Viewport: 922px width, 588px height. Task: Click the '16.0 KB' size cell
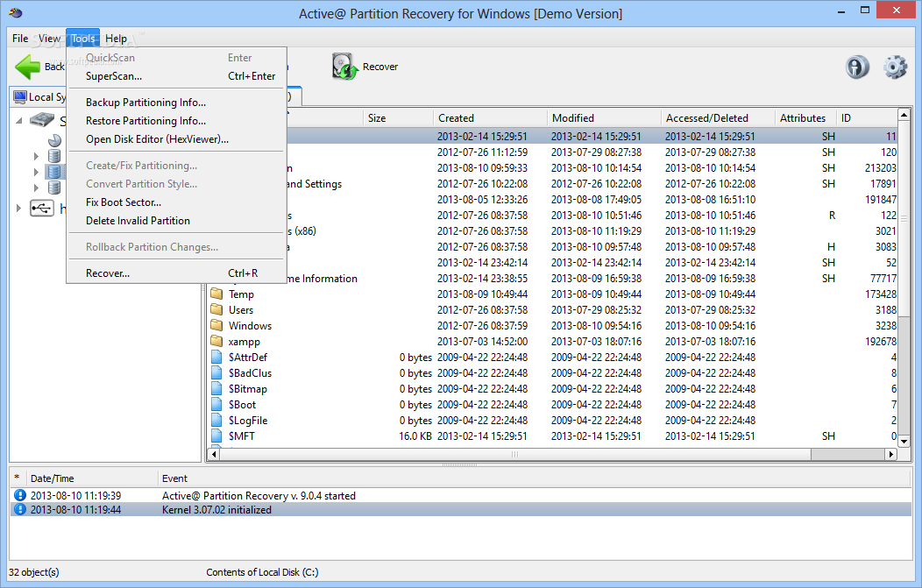415,436
